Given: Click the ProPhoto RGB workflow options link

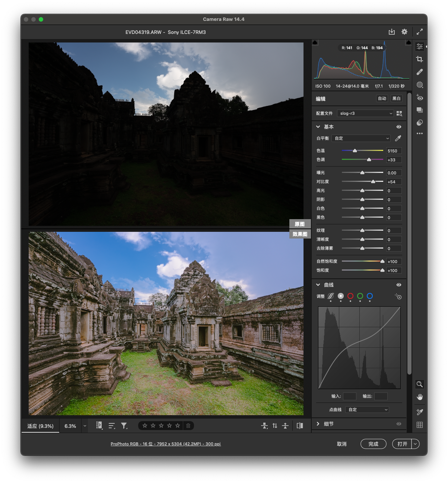Looking at the screenshot, I should click(x=165, y=444).
